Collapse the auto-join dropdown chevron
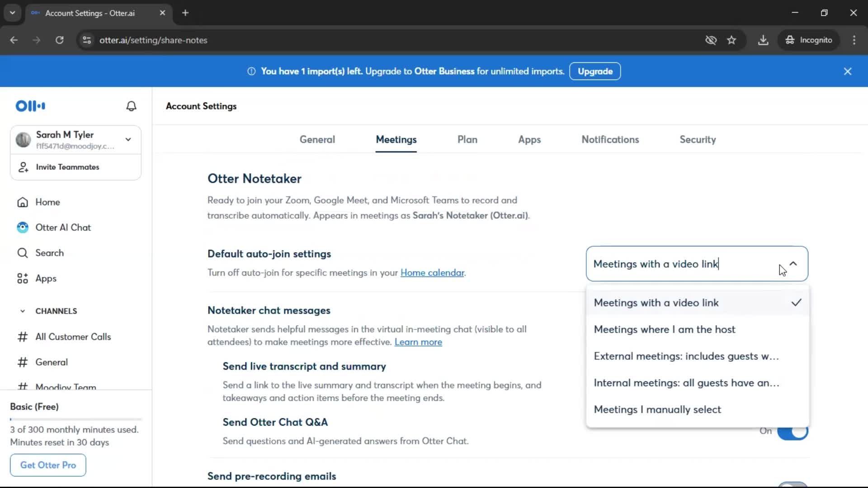The width and height of the screenshot is (868, 488). [793, 264]
